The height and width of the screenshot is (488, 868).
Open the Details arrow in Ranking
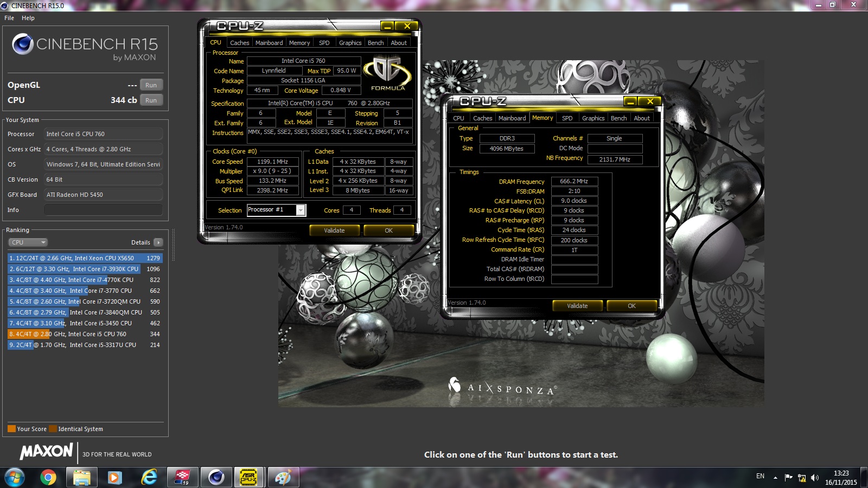pyautogui.click(x=158, y=242)
